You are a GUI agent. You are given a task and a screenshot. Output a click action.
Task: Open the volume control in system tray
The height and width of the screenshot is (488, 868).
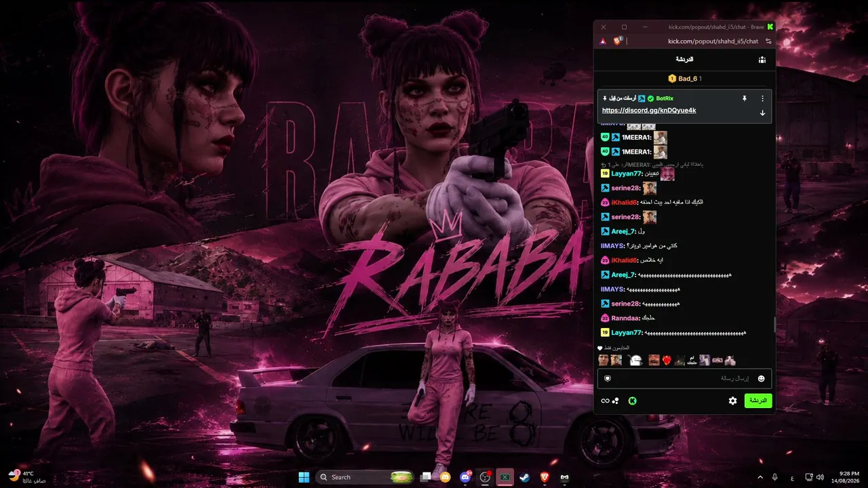coord(820,477)
